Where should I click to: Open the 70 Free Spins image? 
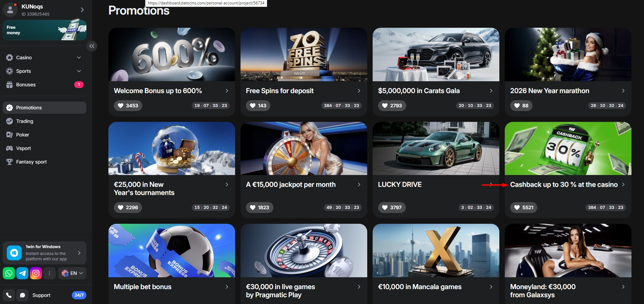click(x=304, y=55)
